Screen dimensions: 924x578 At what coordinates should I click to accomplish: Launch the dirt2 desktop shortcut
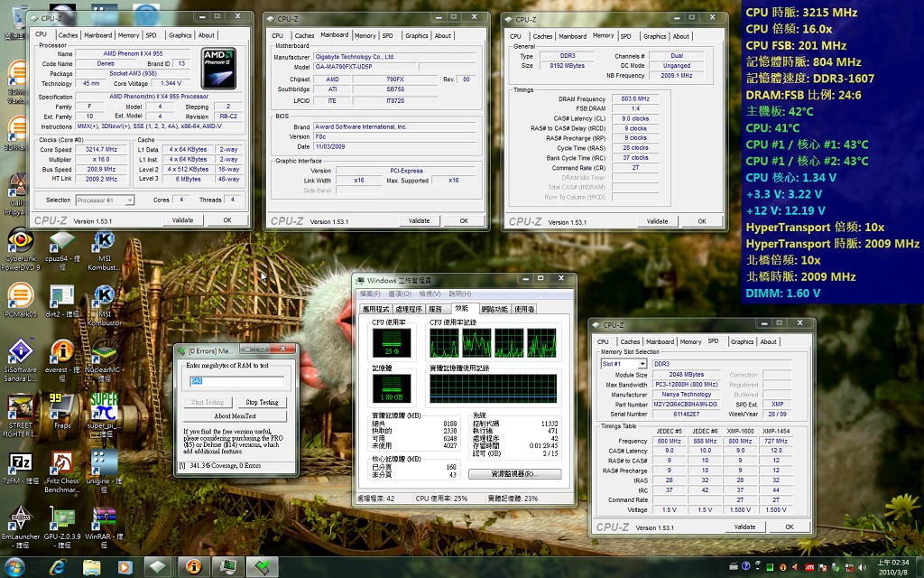coord(62,301)
